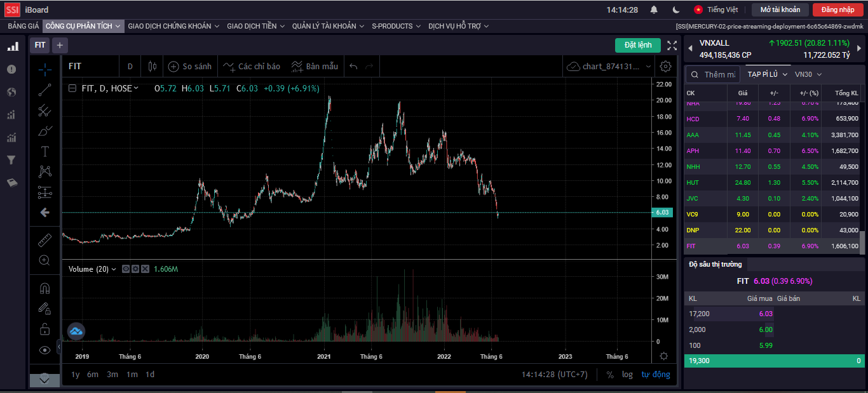Toggle lock all drawing tools
Screen dimensions: 868x393
point(44,329)
